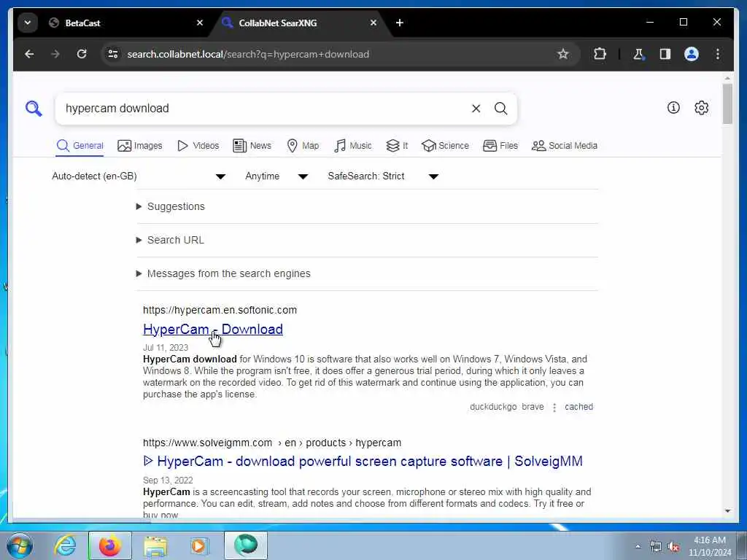This screenshot has width=747, height=560.
Task: Click the muted volume tray icon
Action: pyautogui.click(x=673, y=547)
